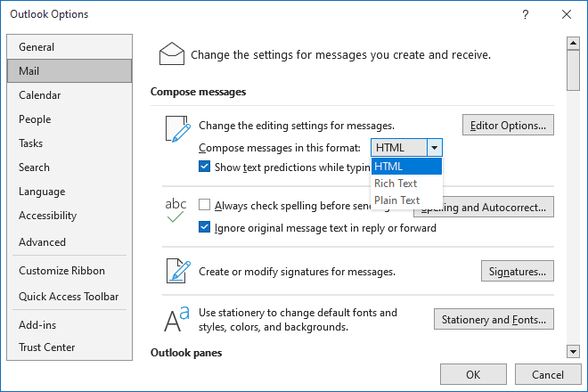This screenshot has height=392, width=588.
Task: Enable Always check spelling before sending
Action: [x=204, y=205]
